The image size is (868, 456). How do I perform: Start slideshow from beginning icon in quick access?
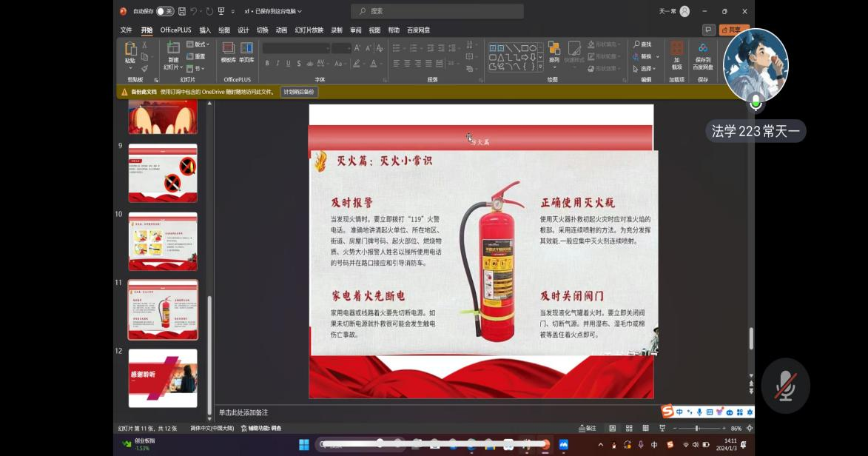coord(221,11)
